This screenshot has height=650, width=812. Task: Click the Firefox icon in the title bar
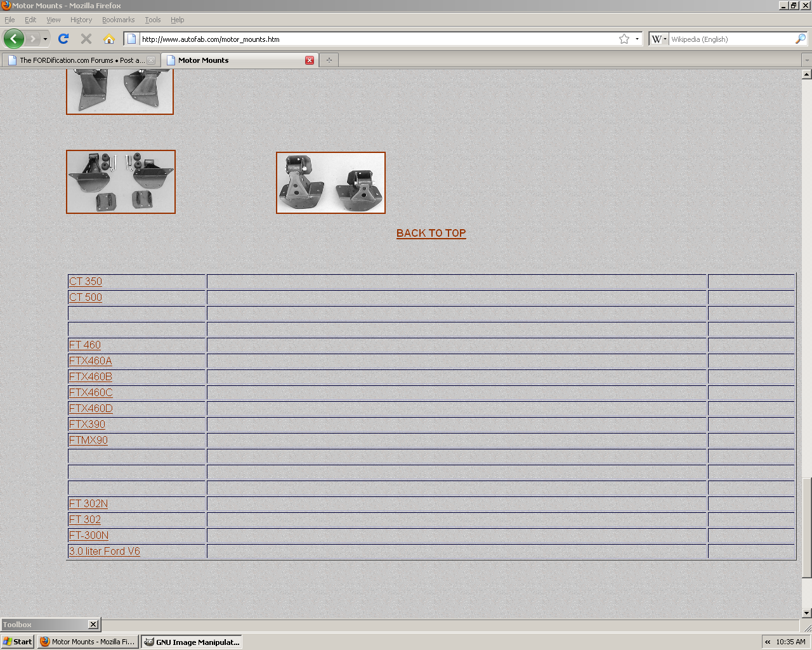[x=6, y=5]
